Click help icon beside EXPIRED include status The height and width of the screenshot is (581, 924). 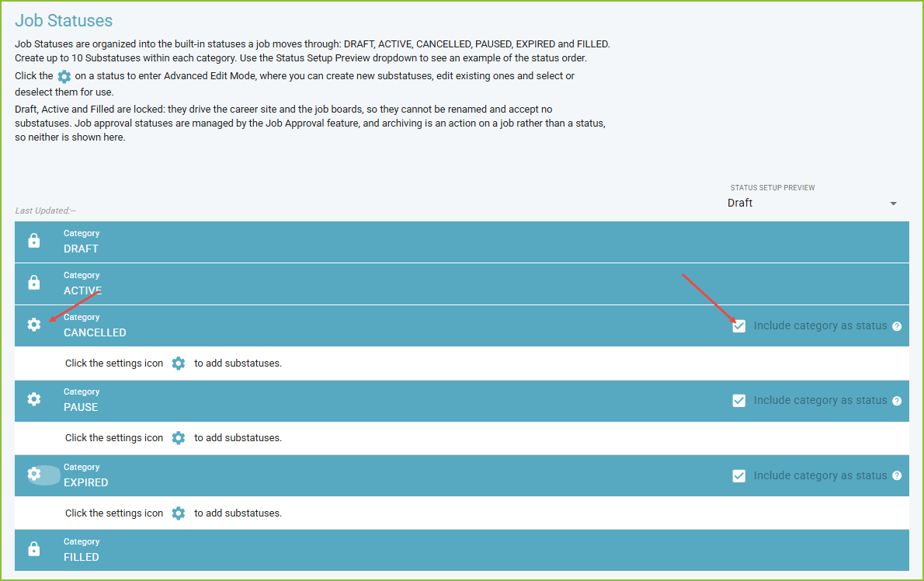(897, 475)
